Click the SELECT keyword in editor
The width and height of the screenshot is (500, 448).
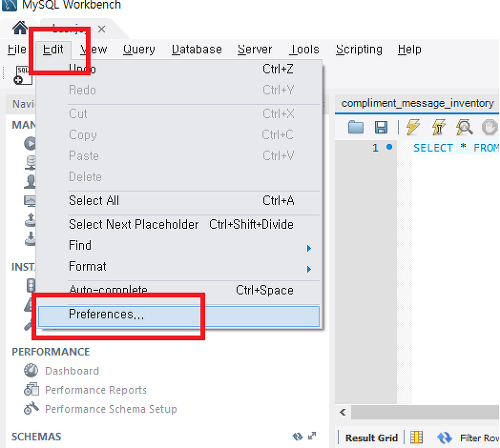tap(433, 148)
